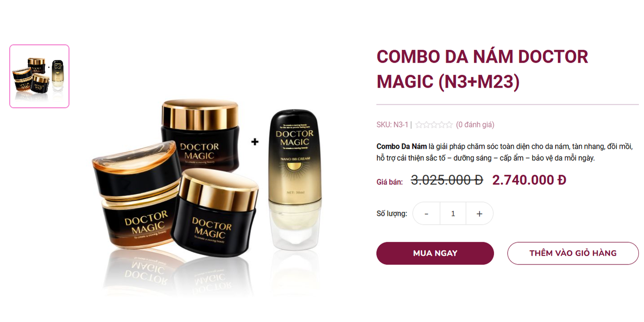Select the third rating star
644x322 pixels.
(x=434, y=125)
